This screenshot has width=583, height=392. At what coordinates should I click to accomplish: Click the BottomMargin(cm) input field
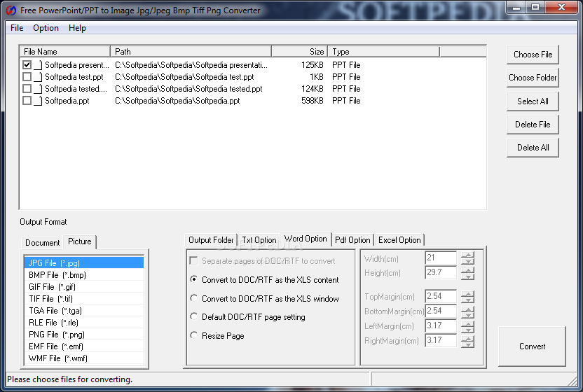(441, 311)
